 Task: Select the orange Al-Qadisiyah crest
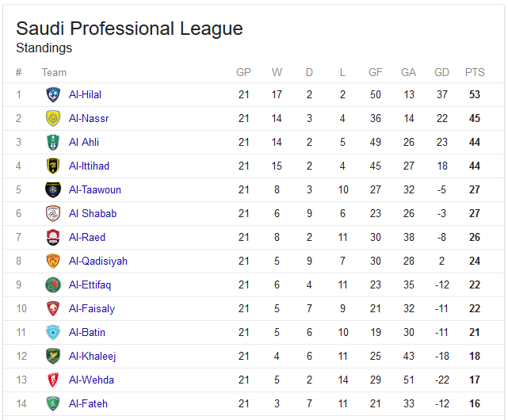[53, 261]
